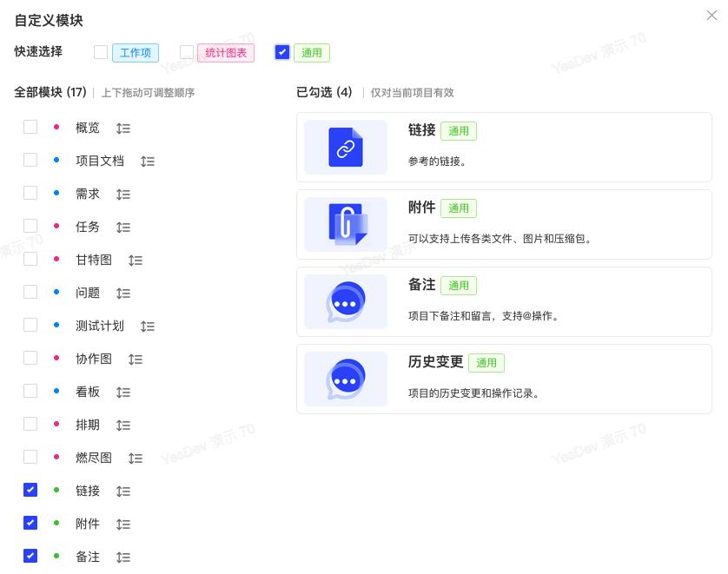Click the link icon on the 链接 card

click(x=345, y=147)
